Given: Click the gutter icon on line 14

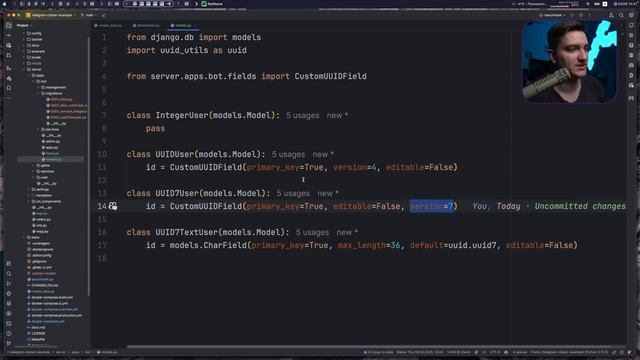Looking at the screenshot, I should click(113, 206).
